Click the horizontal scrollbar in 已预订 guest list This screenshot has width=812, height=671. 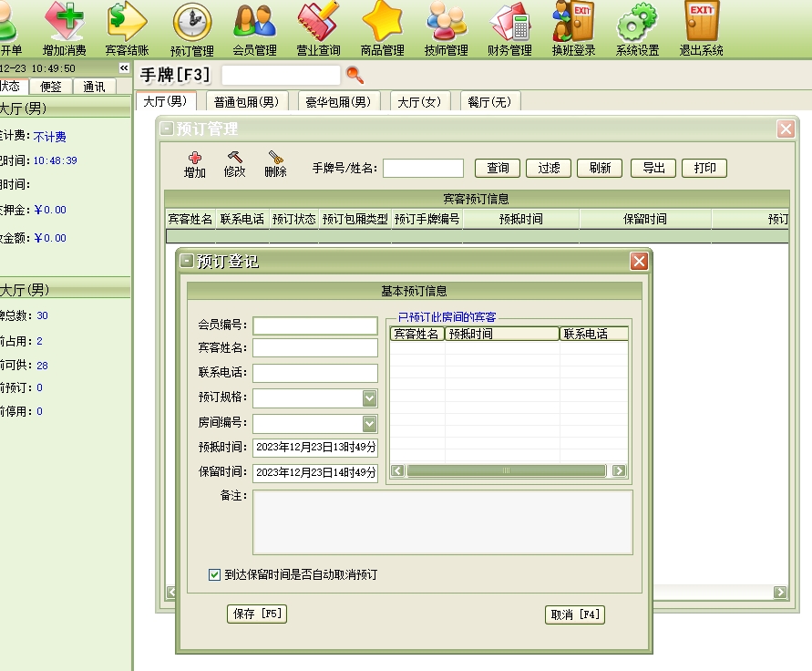(507, 470)
